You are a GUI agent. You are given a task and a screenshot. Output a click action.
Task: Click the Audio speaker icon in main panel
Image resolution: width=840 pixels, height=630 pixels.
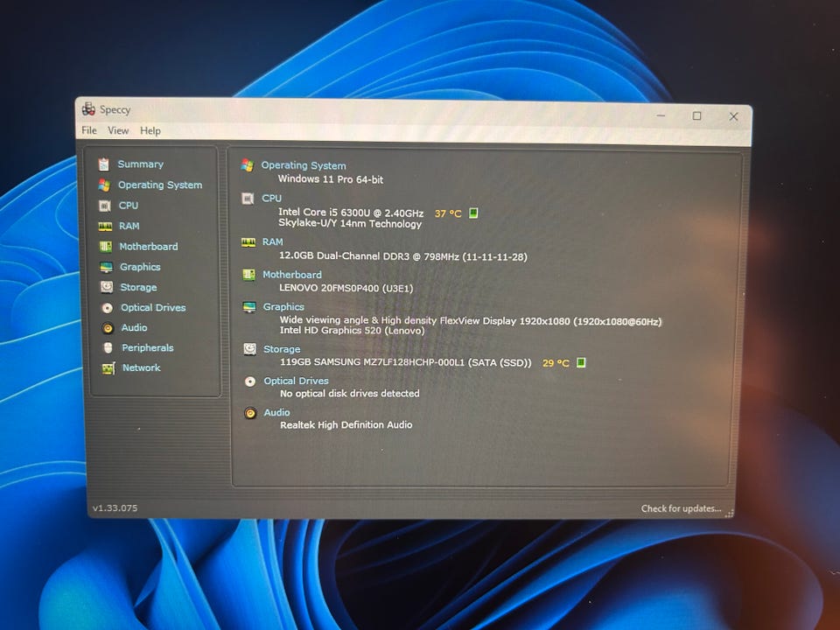coord(250,413)
